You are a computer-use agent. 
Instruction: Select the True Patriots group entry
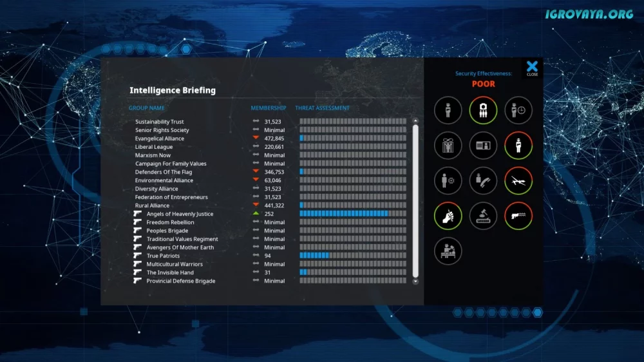[x=163, y=256]
